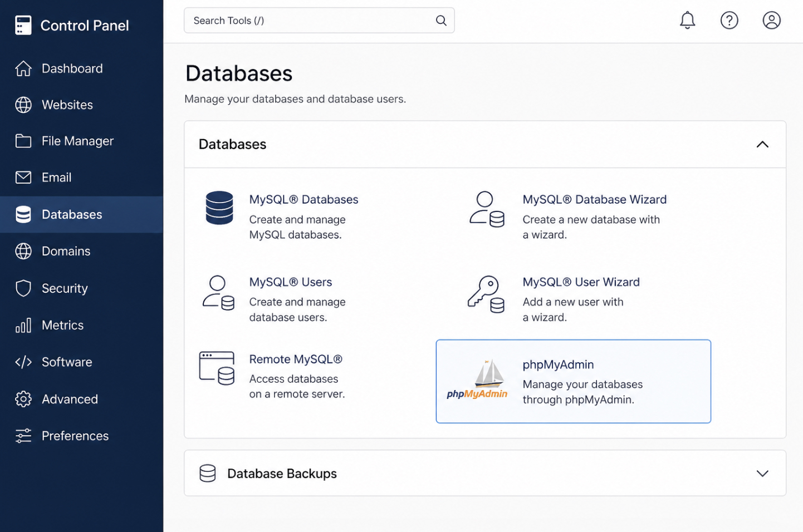Open Websites in sidebar
The width and height of the screenshot is (803, 532).
point(67,105)
